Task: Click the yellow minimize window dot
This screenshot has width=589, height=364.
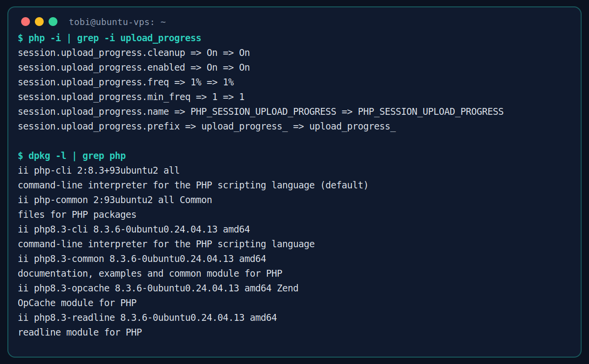Action: (x=39, y=22)
